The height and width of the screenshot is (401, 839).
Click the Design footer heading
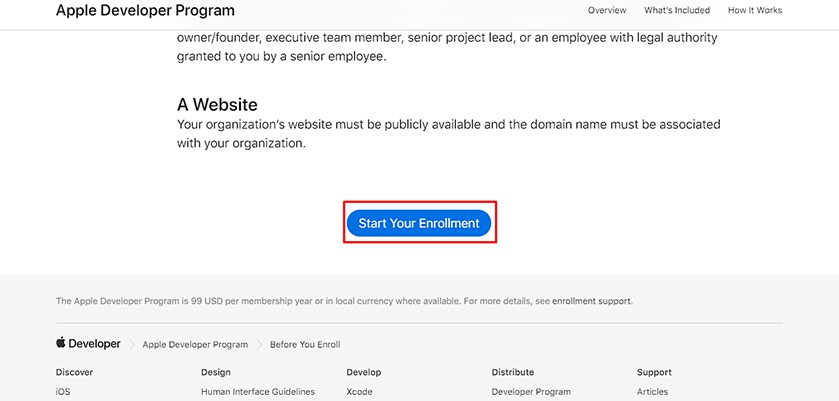click(x=216, y=372)
